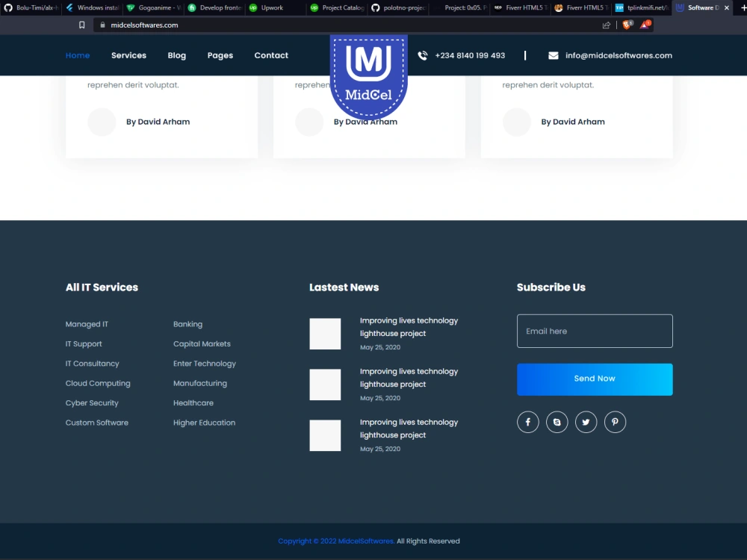
Task: Click the phone number +234 8140 199 493
Action: (470, 55)
